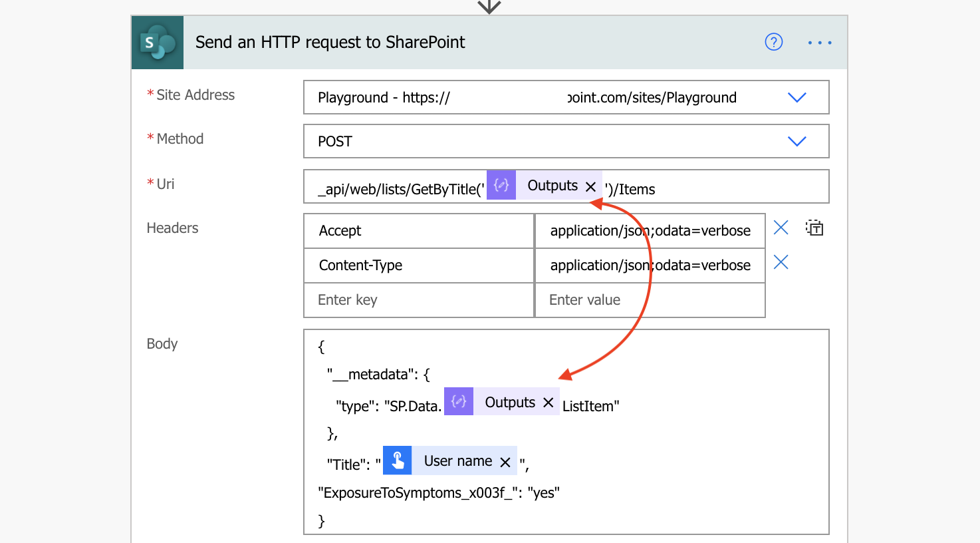Edit the Accept header value
Viewport: 980px width, 543px height.
click(x=650, y=231)
